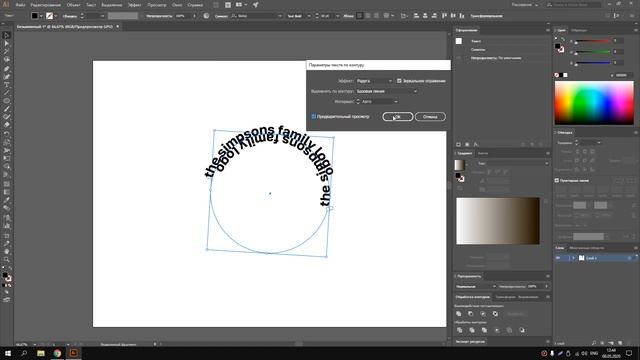Image resolution: width=640 pixels, height=360 pixels.
Task: Toggle the preview checkbox in dialog
Action: (x=313, y=116)
